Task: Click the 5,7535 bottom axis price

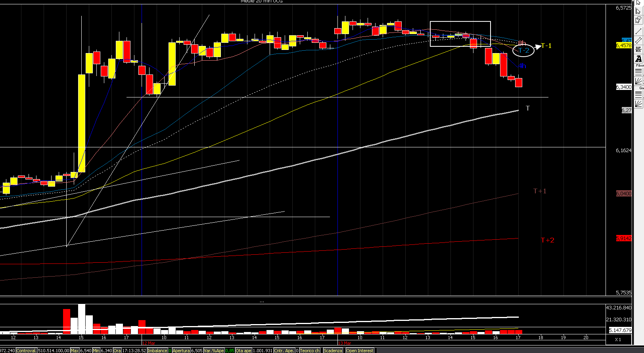Action: 624,292
